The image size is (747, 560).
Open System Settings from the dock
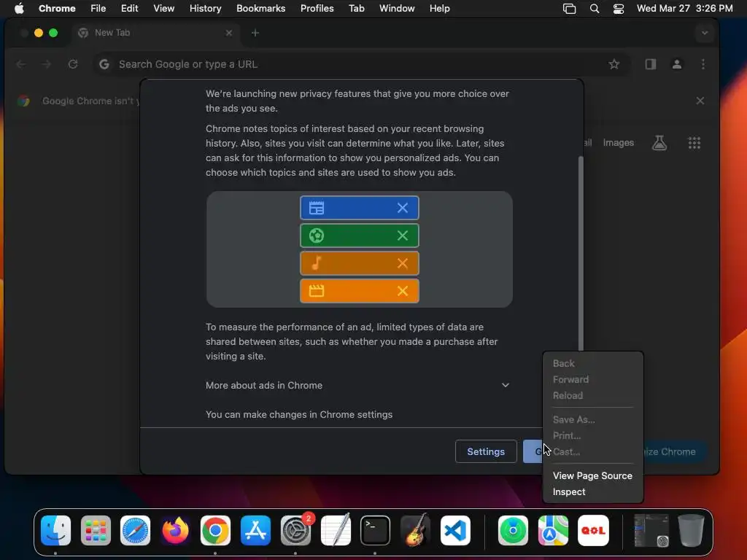coord(295,531)
